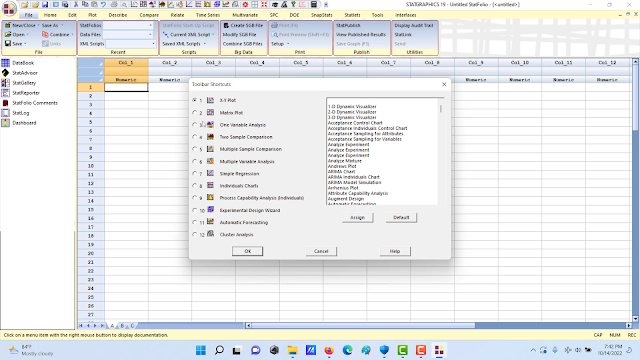This screenshot has width=640, height=360.
Task: Expand the New/Close dropdown arrow
Action: [x=38, y=25]
